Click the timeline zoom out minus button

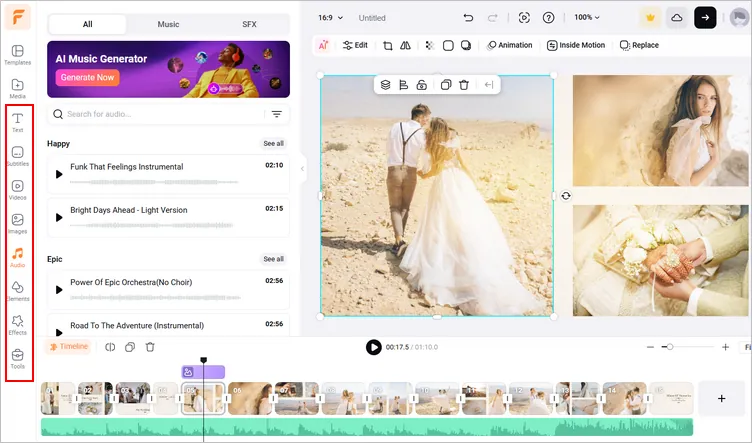coord(650,347)
